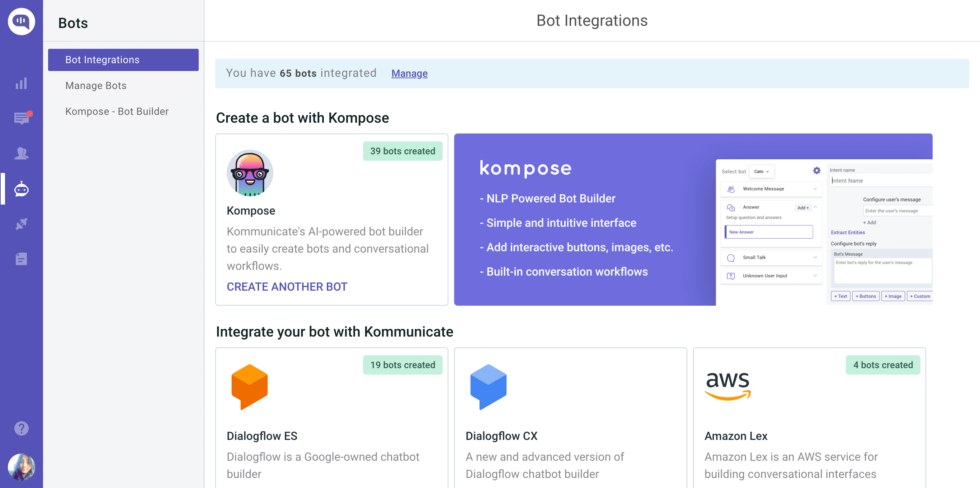
Task: Click the settings gear in Kompose preview
Action: [x=816, y=170]
